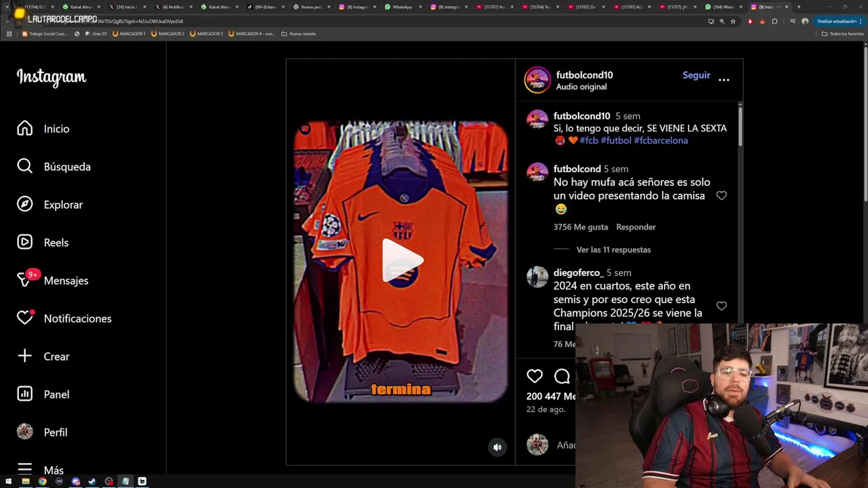Open the Mensajes icon with 9+ badge
This screenshot has width=868, height=488.
click(x=25, y=280)
